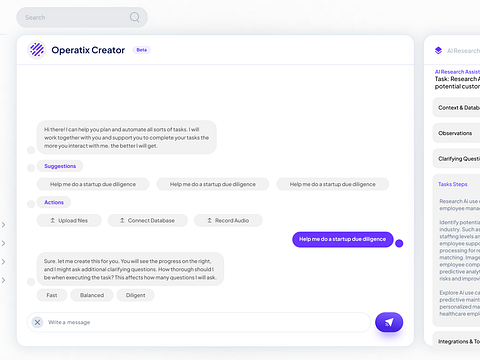The image size is (480, 360).
Task: Click the Record Audio action
Action: point(228,220)
